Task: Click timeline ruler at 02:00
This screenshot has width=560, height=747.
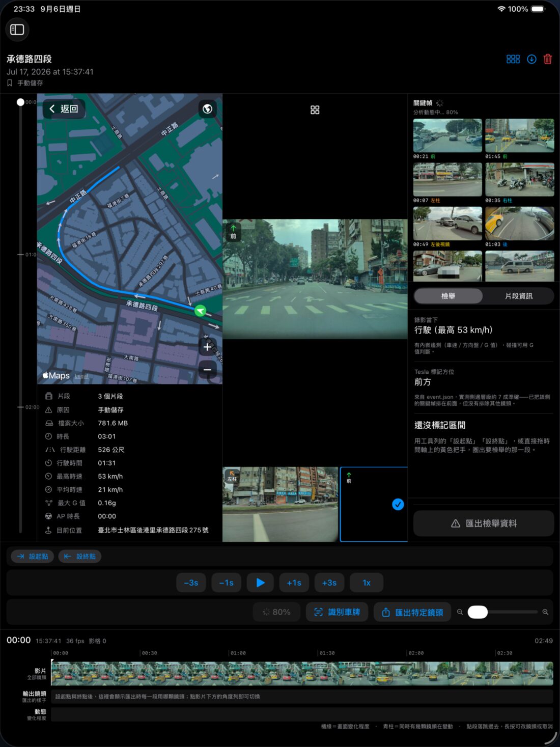Action: (x=415, y=653)
